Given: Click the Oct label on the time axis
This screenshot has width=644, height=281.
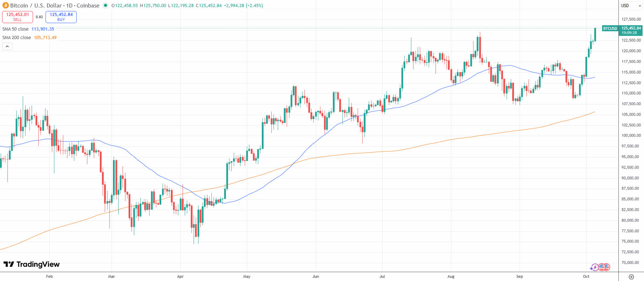Looking at the screenshot, I should [586, 276].
